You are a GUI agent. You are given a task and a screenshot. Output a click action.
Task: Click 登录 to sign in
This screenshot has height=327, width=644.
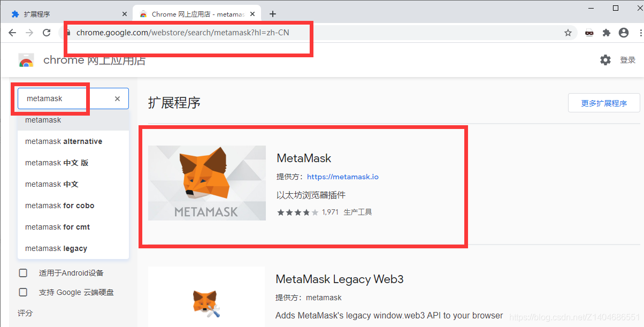coord(628,60)
